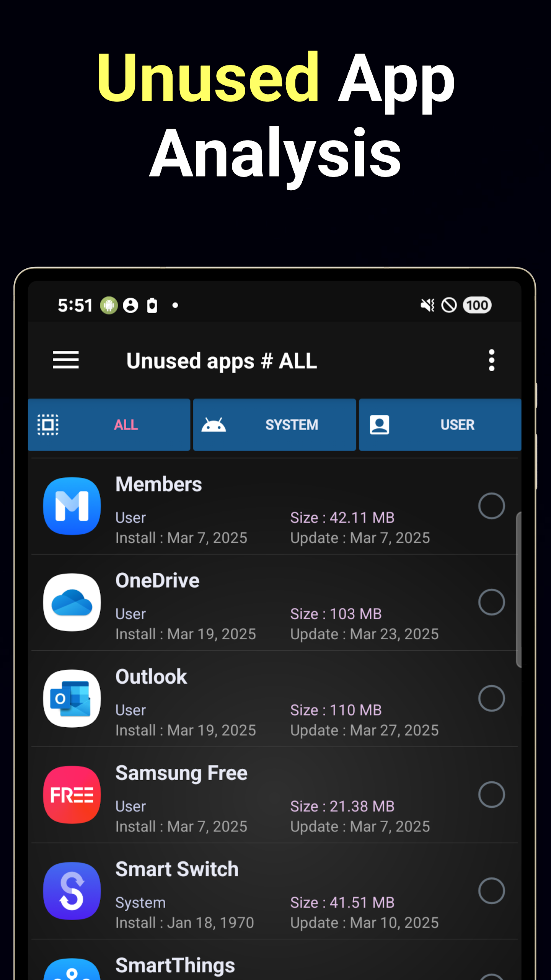Image resolution: width=551 pixels, height=980 pixels.
Task: Click 'Size : 103 MB' text
Action: click(x=336, y=614)
